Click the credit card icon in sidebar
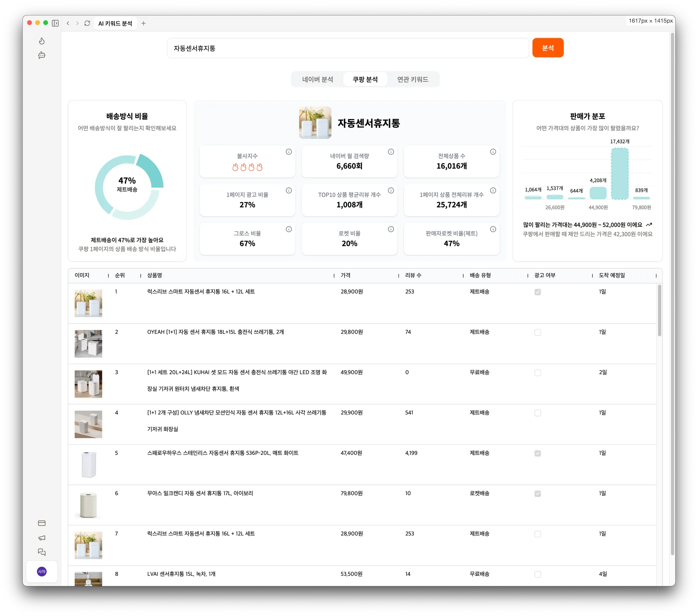The width and height of the screenshot is (698, 616). click(42, 523)
